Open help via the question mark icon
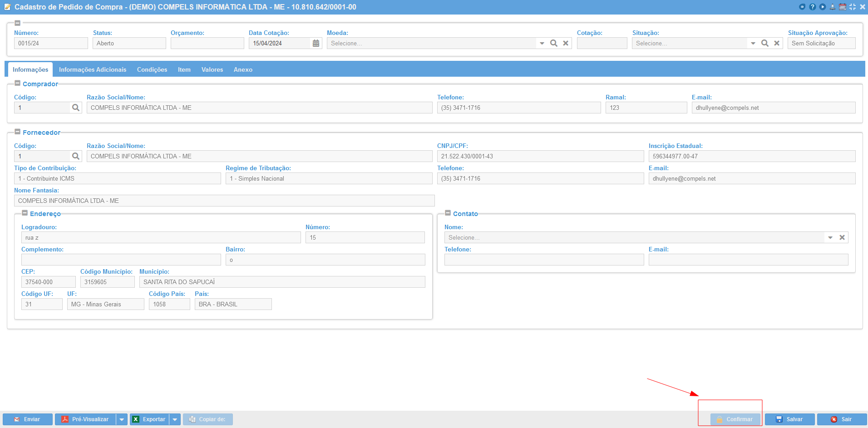This screenshot has height=428, width=868. [x=813, y=7]
